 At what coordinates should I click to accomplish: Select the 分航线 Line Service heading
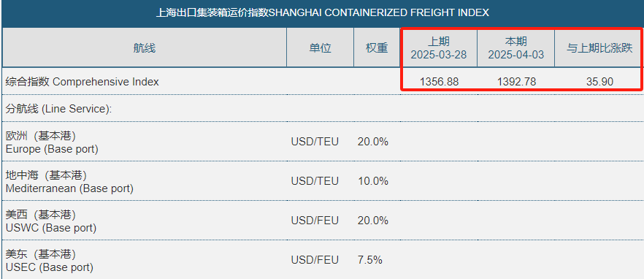point(58,109)
